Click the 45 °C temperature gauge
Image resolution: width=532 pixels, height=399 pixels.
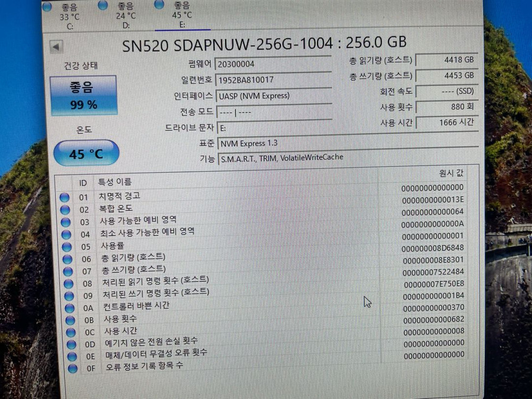pyautogui.click(x=86, y=153)
